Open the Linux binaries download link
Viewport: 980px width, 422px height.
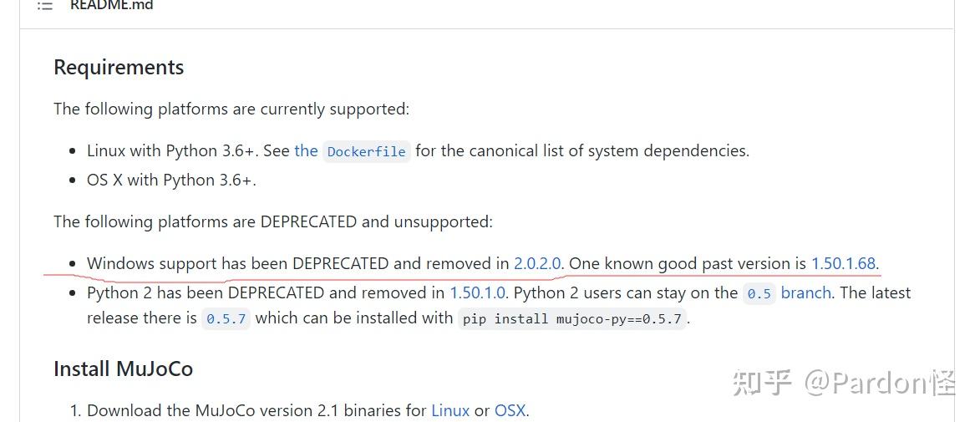pos(449,410)
